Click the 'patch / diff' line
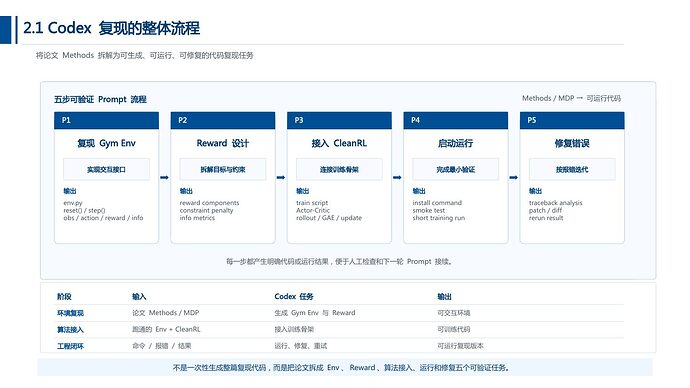 pyautogui.click(x=546, y=210)
